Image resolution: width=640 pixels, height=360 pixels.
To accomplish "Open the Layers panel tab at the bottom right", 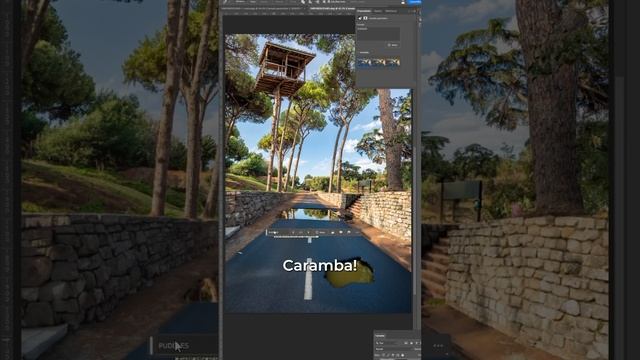I will tap(380, 336).
